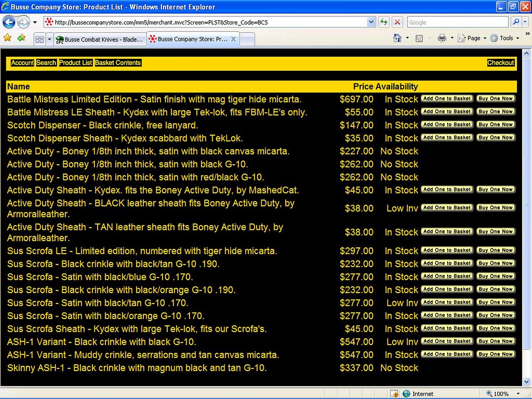The width and height of the screenshot is (532, 399).
Task: Click the page scrollbar down arrow
Action: point(527,382)
